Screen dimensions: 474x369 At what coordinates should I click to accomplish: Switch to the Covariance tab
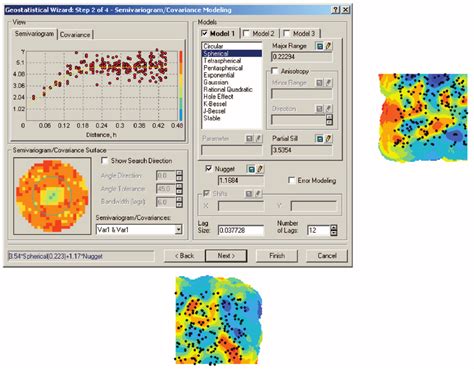coord(75,35)
